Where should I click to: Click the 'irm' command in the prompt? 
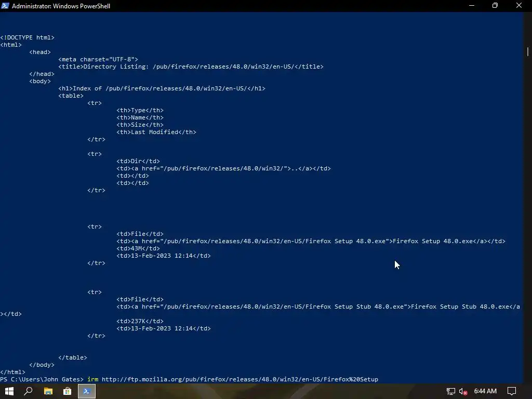tap(92, 379)
